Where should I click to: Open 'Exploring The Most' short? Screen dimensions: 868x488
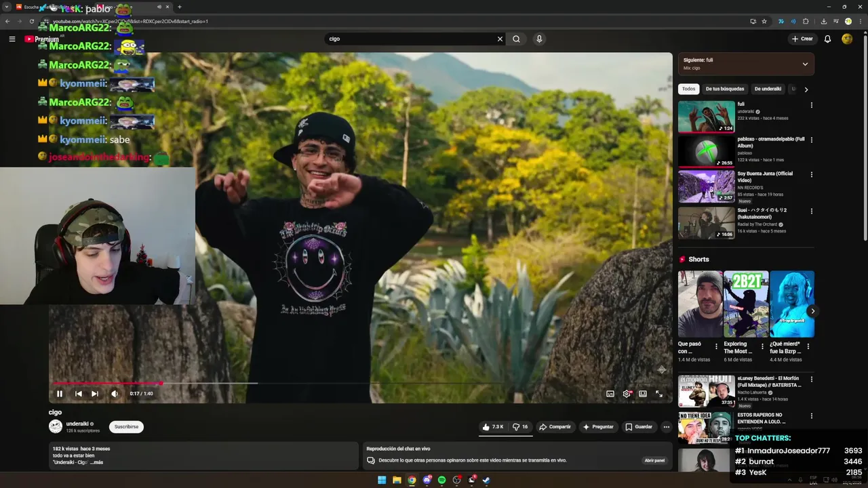(746, 304)
